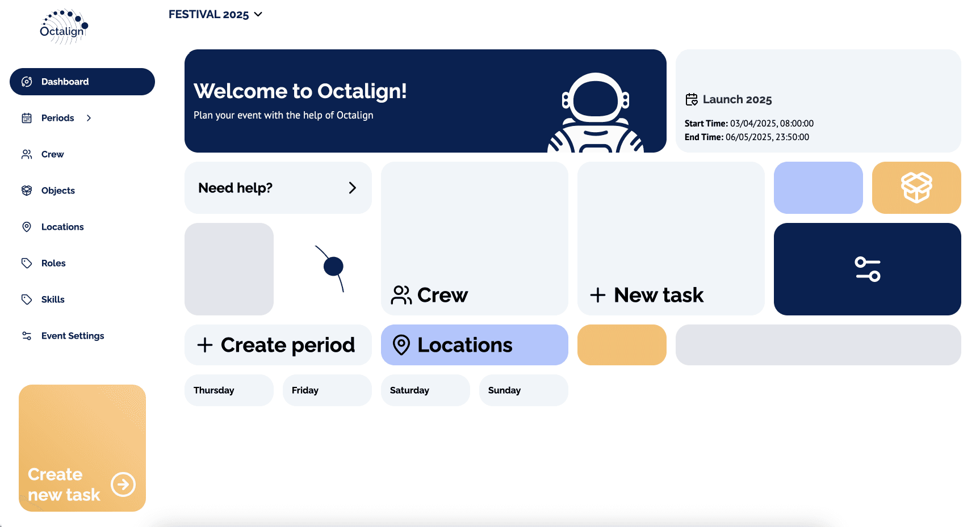Viewport: 980px width, 527px height.
Task: Go to Dashboard in the sidebar
Action: pyautogui.click(x=82, y=82)
